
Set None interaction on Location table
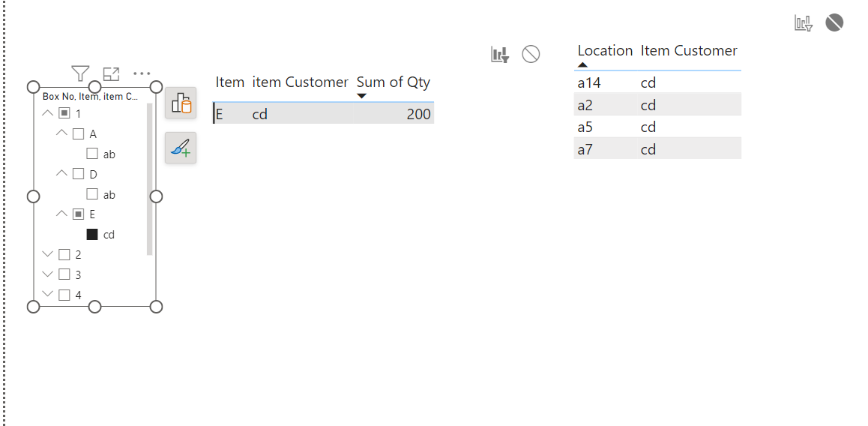[x=834, y=22]
